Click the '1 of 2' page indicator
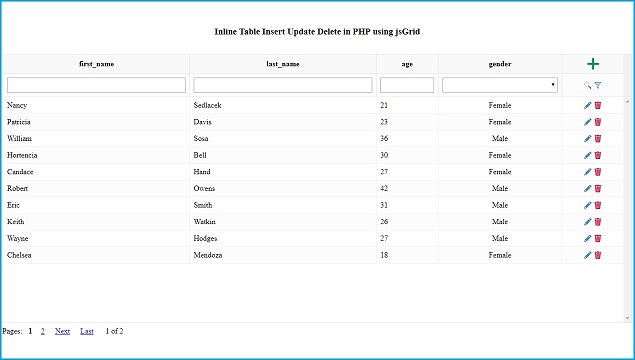Viewport: 635px width, 360px height. [114, 331]
